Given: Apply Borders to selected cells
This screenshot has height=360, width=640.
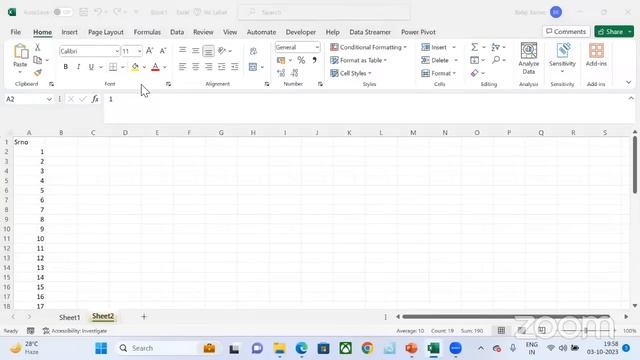Looking at the screenshot, I should (113, 67).
